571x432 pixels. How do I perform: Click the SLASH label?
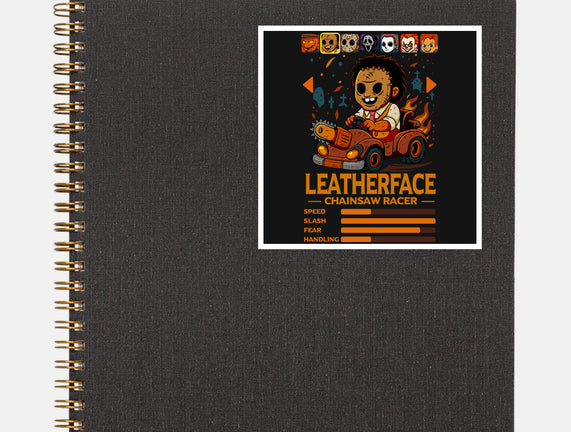[x=315, y=221]
